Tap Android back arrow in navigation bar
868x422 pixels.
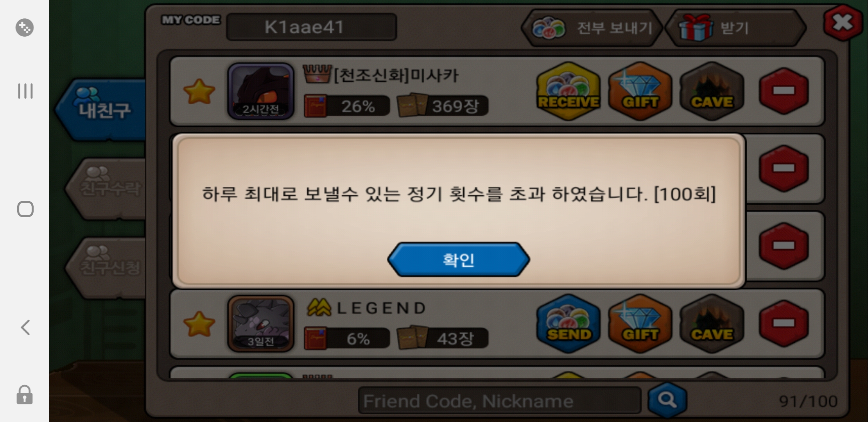pos(25,327)
